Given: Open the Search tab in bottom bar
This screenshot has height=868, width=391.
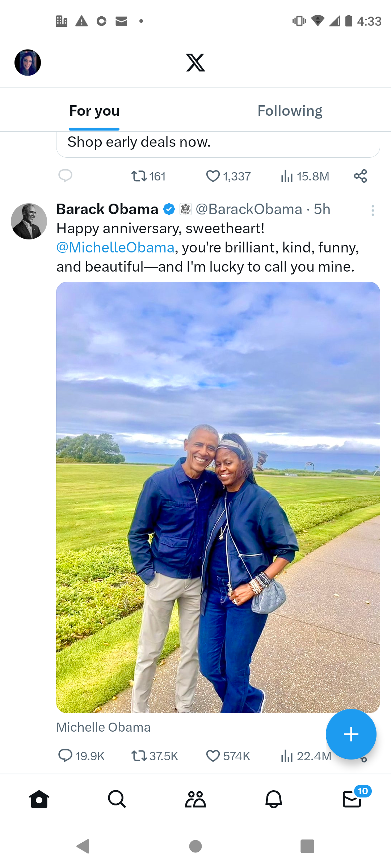Looking at the screenshot, I should coord(117,799).
